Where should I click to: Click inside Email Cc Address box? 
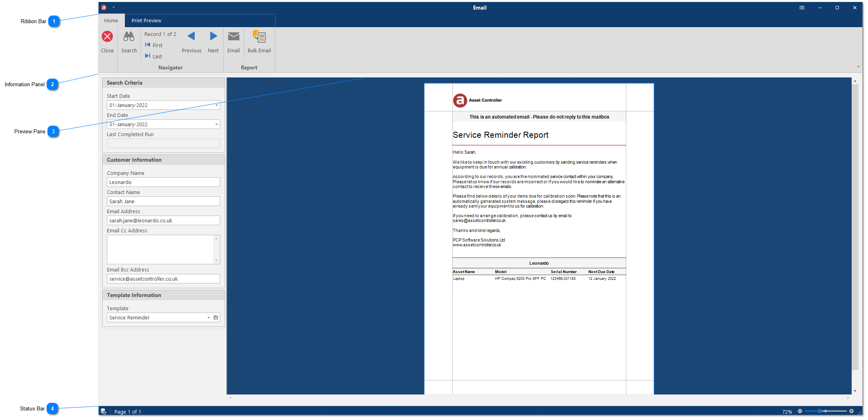[160, 250]
